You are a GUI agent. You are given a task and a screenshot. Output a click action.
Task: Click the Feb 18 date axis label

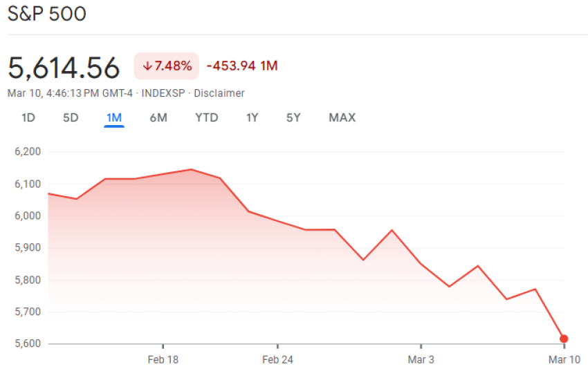point(163,359)
